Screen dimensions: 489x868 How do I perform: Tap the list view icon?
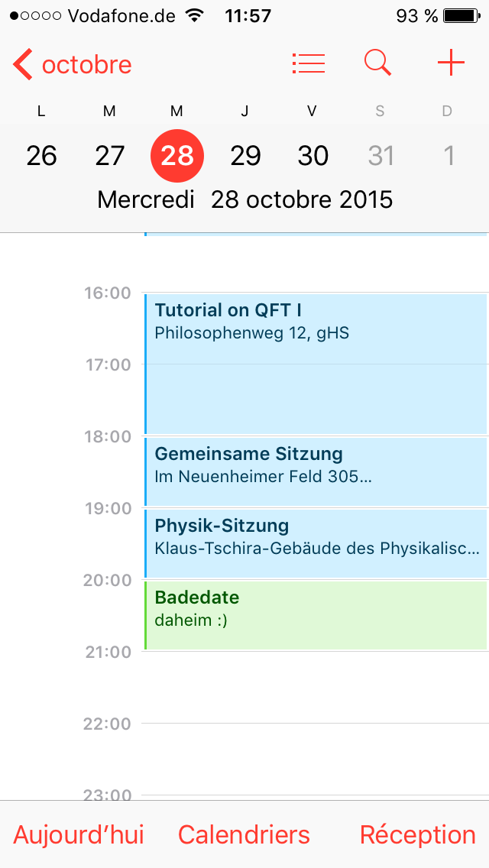(x=309, y=63)
